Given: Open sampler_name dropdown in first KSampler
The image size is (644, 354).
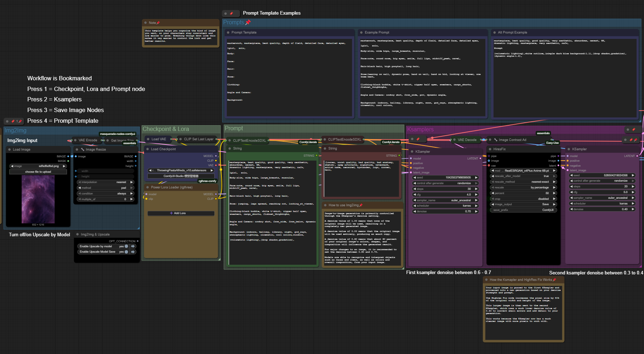Looking at the screenshot, I should pyautogui.click(x=445, y=200).
